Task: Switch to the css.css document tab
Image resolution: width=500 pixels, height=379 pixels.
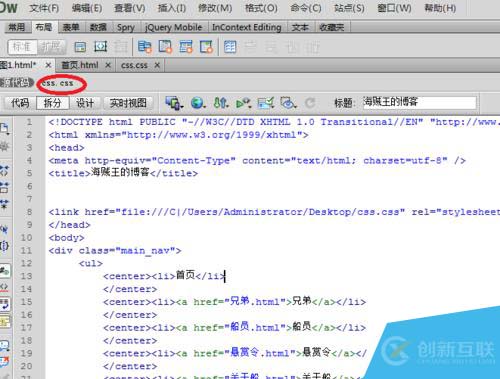Action: tap(134, 65)
